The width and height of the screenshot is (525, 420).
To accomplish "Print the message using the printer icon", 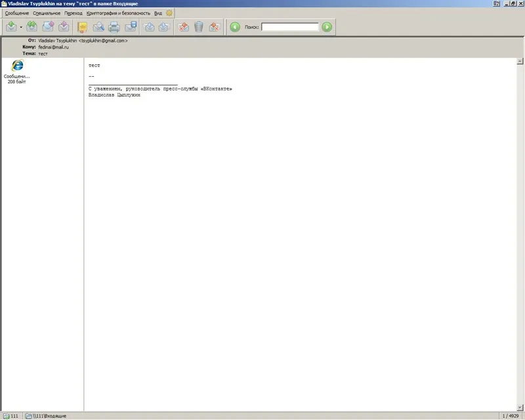I will [x=114, y=27].
